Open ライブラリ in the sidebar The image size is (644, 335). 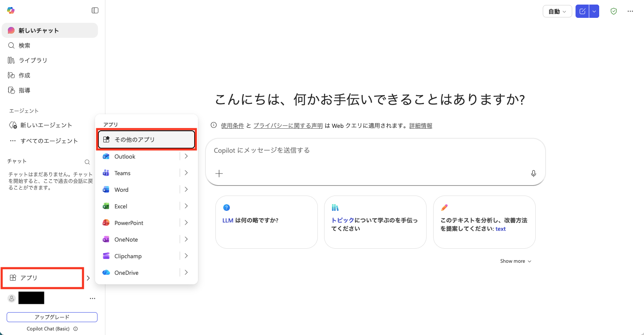coord(33,60)
